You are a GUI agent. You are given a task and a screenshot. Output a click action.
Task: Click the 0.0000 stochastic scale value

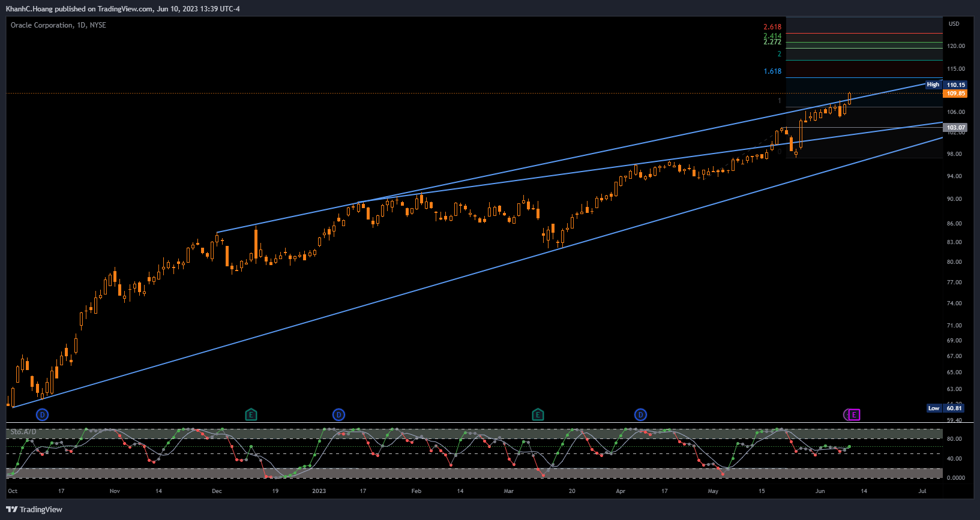(956, 478)
